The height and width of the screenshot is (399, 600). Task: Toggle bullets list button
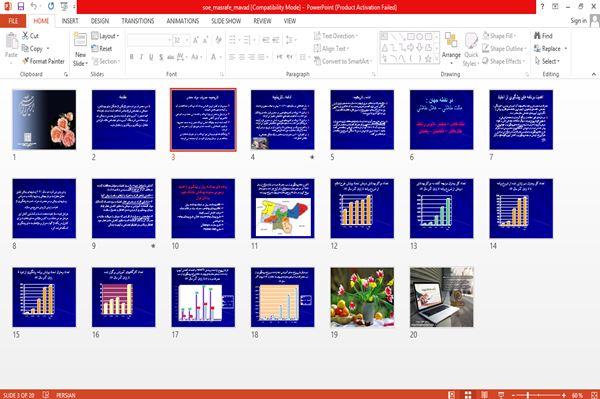pyautogui.click(x=233, y=40)
